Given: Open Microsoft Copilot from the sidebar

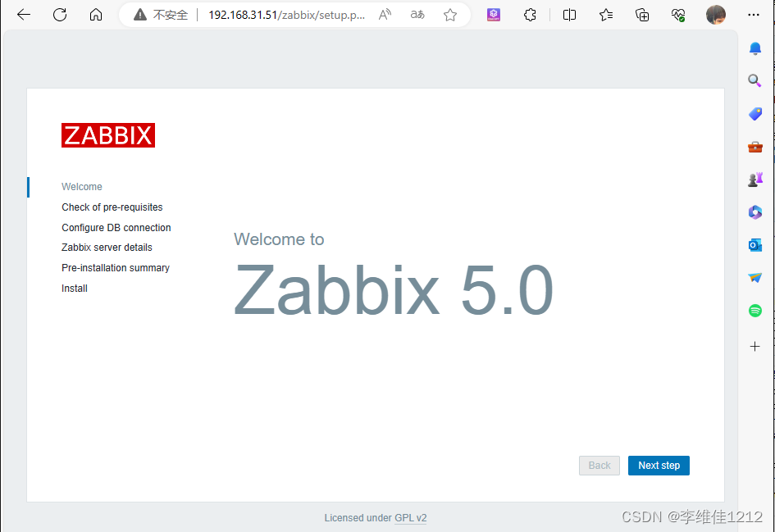Looking at the screenshot, I should pos(754,211).
